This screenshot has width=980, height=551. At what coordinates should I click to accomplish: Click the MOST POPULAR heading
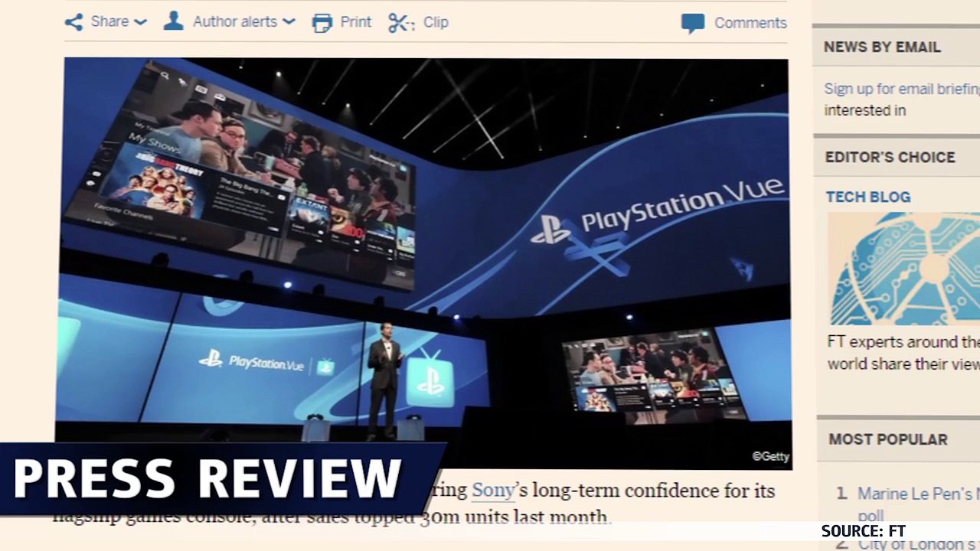888,439
